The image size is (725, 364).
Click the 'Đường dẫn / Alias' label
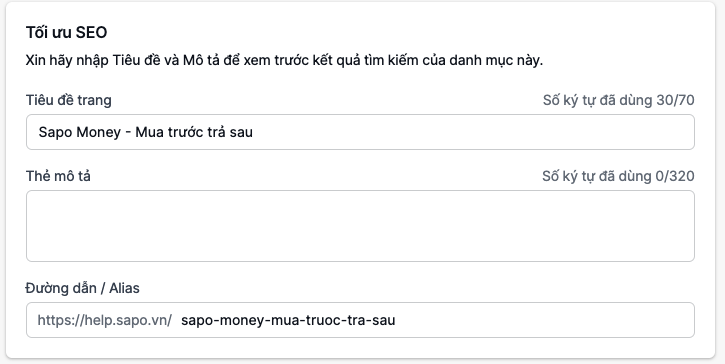coord(82,288)
